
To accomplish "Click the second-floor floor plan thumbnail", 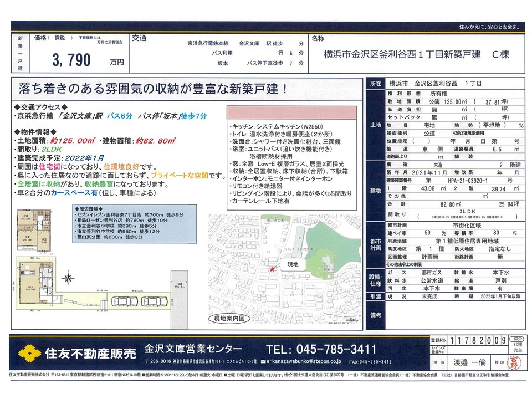I will [34, 229].
